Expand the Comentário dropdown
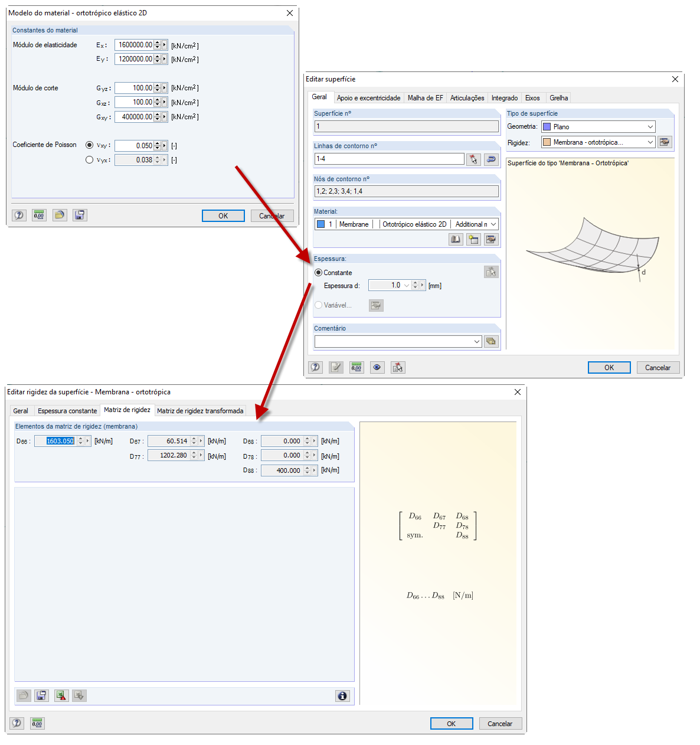Screen dimensions: 700x745 pos(477,341)
